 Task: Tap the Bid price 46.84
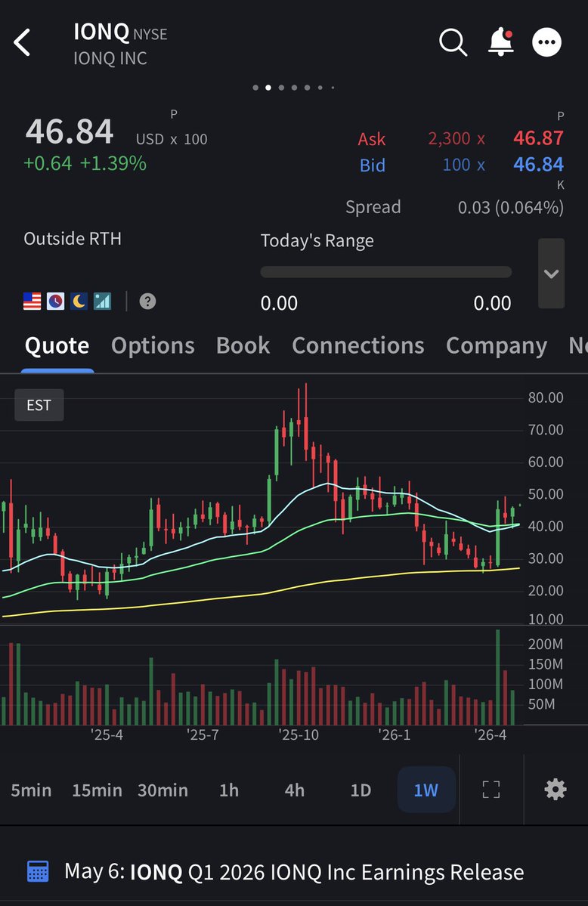(x=538, y=165)
